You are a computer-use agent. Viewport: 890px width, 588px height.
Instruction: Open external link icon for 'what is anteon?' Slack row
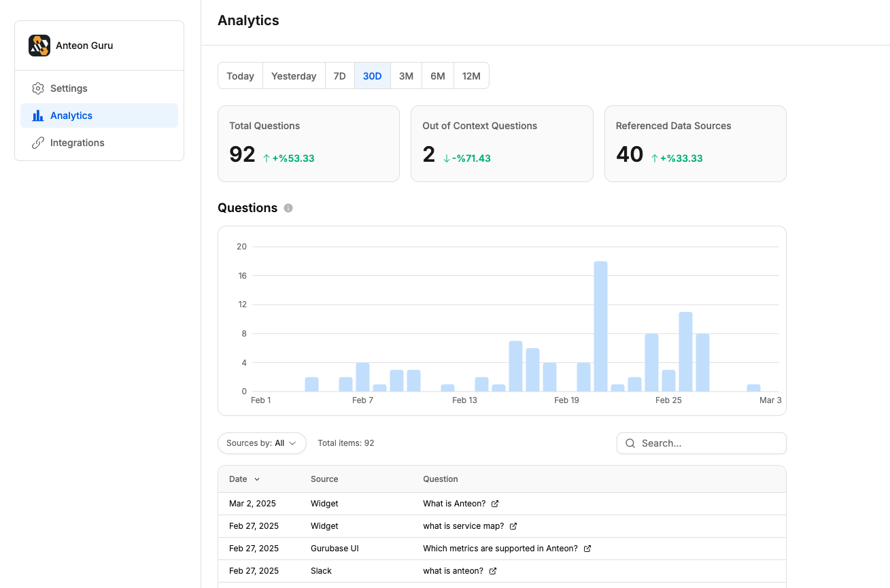tap(493, 571)
